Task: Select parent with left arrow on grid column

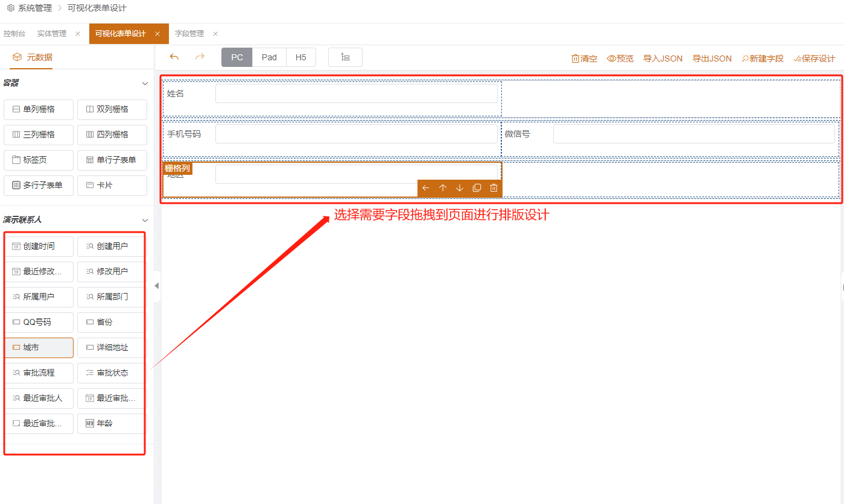Action: pos(426,188)
